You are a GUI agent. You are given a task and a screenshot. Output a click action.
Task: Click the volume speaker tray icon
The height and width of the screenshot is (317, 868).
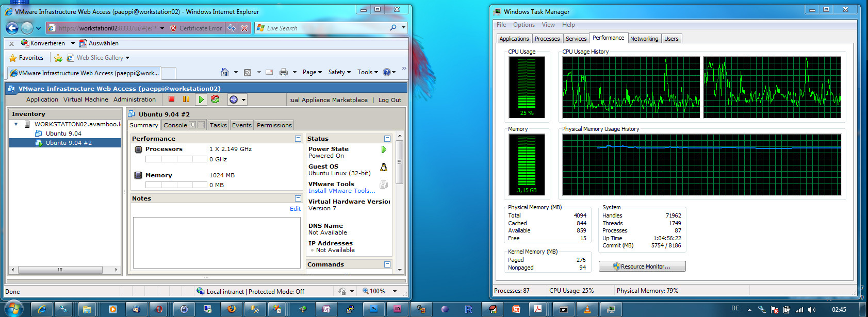(x=812, y=310)
